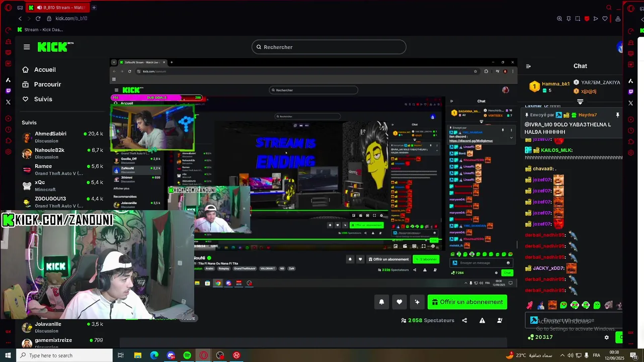Open a new browser tab
The image size is (644, 362).
pyautogui.click(x=94, y=8)
